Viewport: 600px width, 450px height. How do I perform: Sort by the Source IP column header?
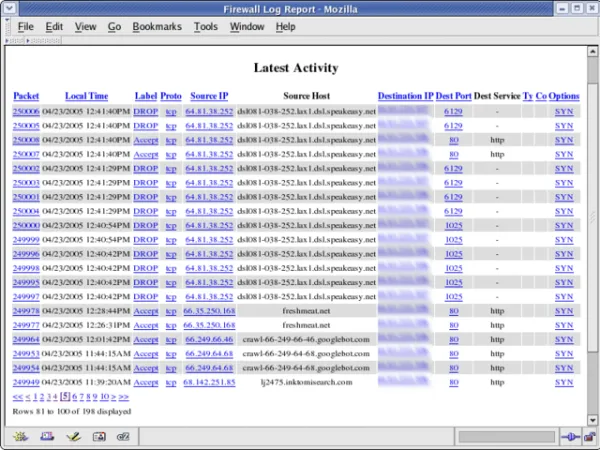click(209, 96)
